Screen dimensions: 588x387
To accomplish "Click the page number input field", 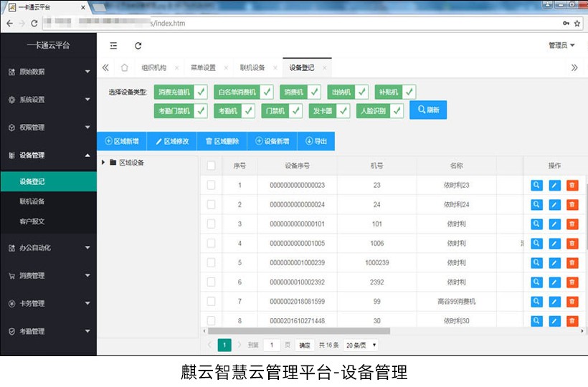I will coord(272,345).
